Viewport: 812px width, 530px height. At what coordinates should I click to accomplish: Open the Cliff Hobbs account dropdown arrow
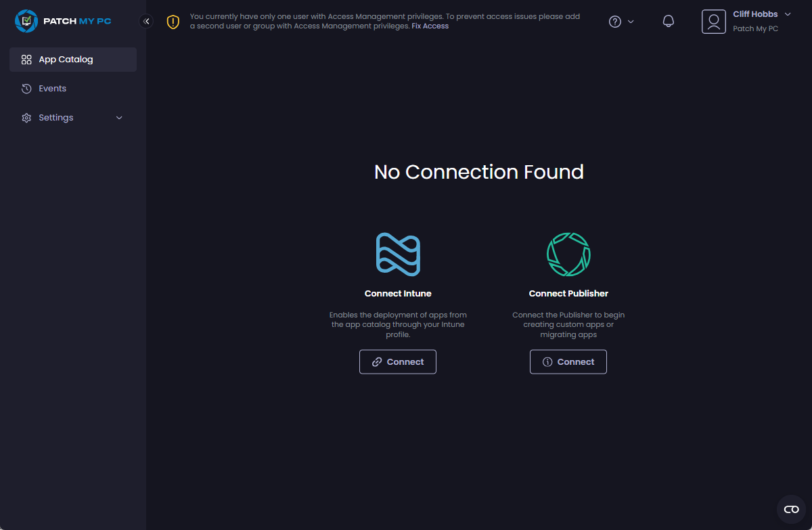point(788,14)
